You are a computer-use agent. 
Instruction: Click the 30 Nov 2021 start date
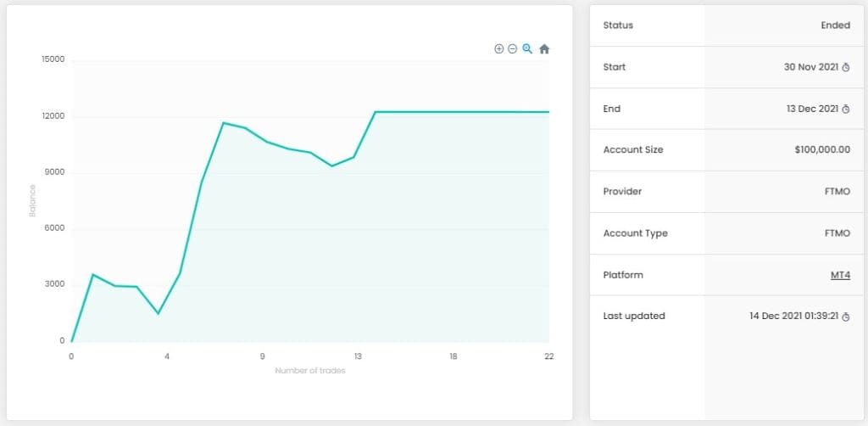point(811,67)
